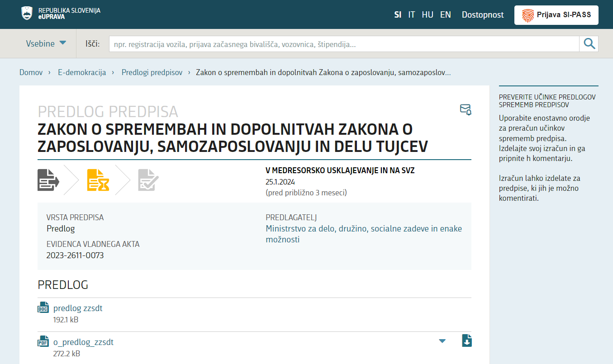Click the magnifying glass search icon
The width and height of the screenshot is (613, 364).
tap(589, 44)
